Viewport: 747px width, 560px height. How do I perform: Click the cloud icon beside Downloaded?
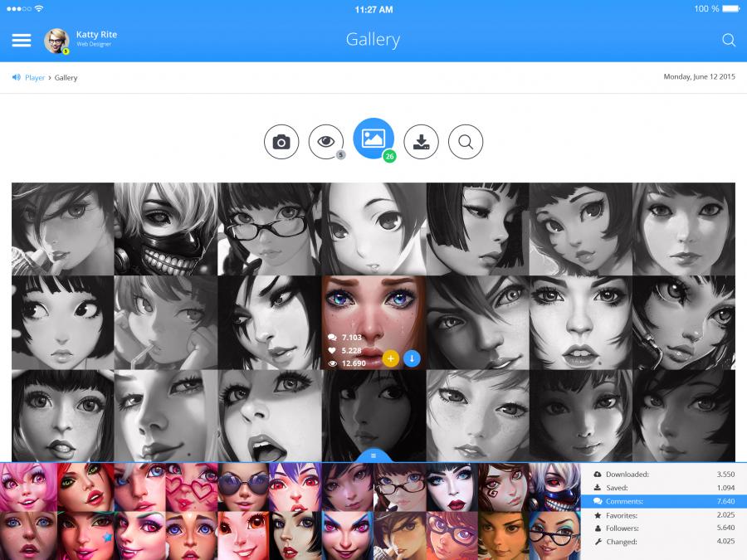tap(598, 475)
